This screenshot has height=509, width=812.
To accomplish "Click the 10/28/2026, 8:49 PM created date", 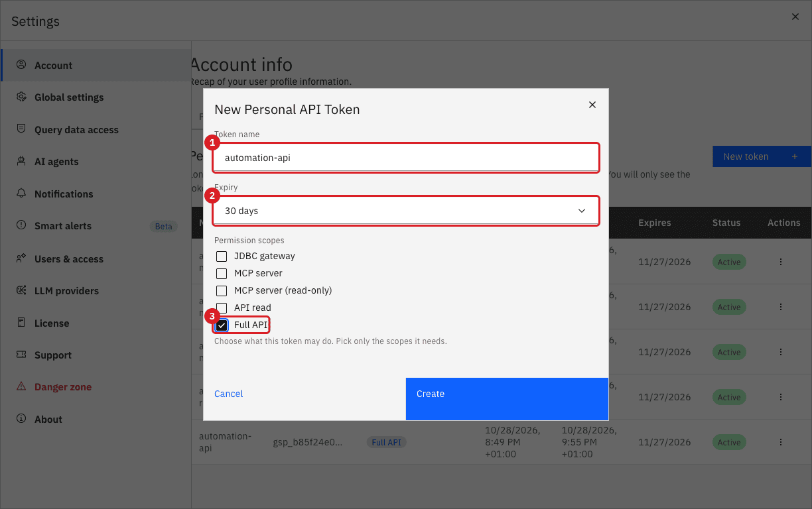I will point(512,442).
